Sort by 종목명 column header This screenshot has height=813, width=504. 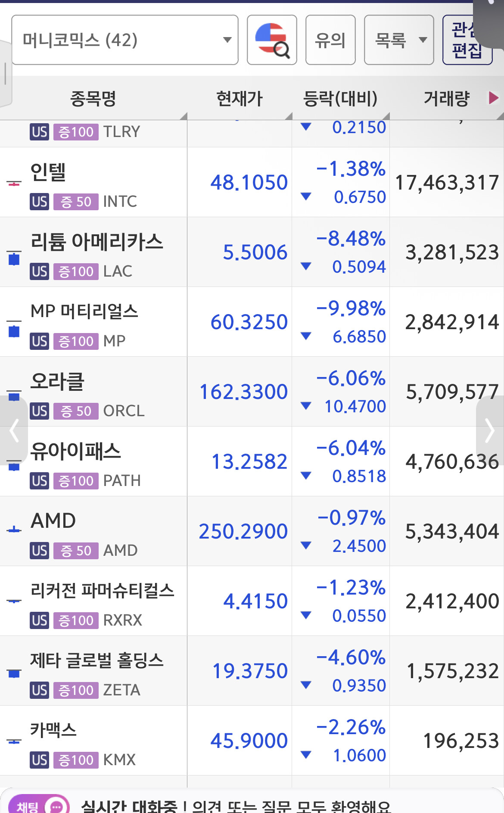pos(93,98)
